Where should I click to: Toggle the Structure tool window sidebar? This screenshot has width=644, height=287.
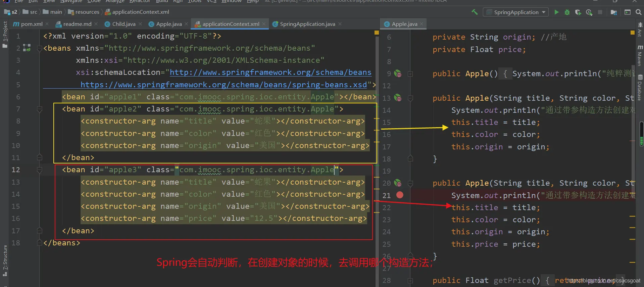click(5, 260)
